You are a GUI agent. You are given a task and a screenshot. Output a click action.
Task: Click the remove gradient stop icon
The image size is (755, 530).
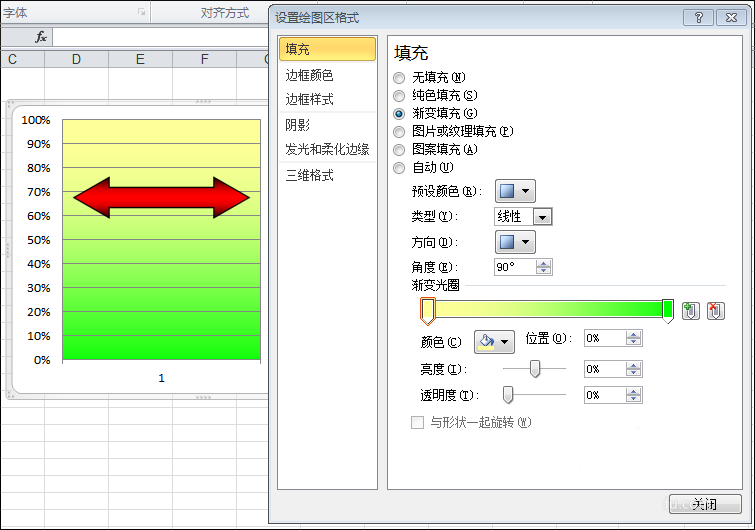(x=716, y=311)
